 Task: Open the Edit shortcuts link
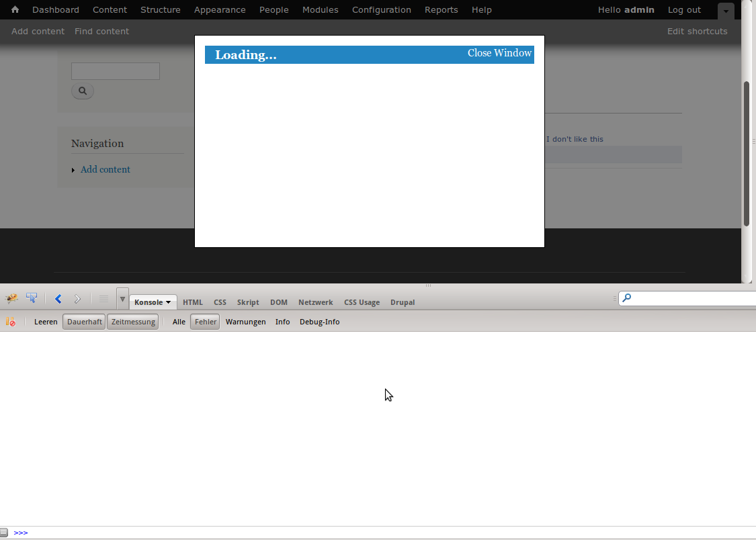coord(697,31)
